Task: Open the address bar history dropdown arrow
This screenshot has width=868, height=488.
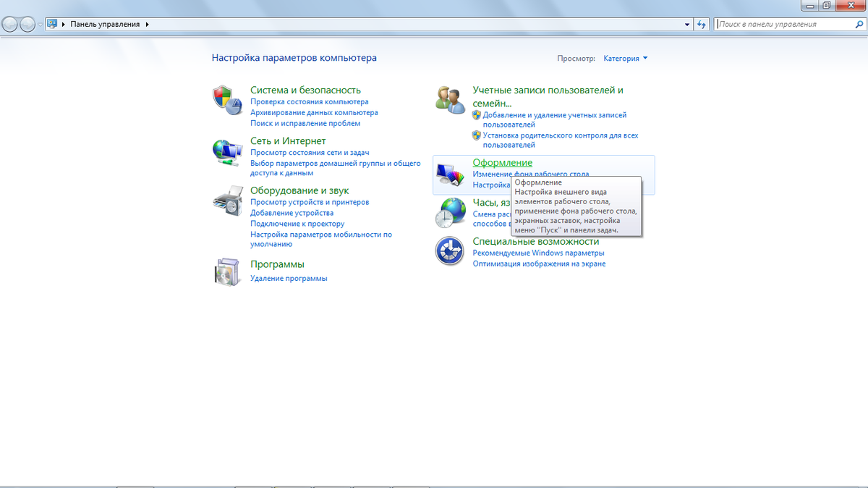Action: click(x=687, y=24)
